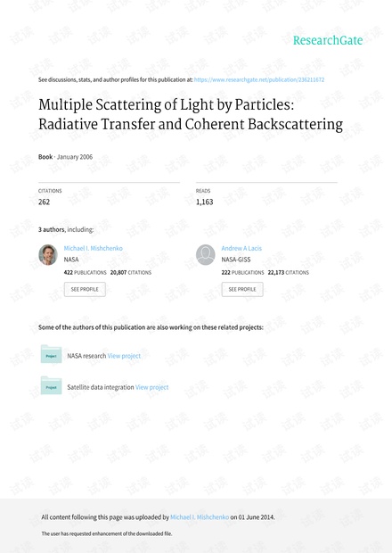Click the citations count 262
Viewport: 392px width, 553px height.
[x=44, y=202]
